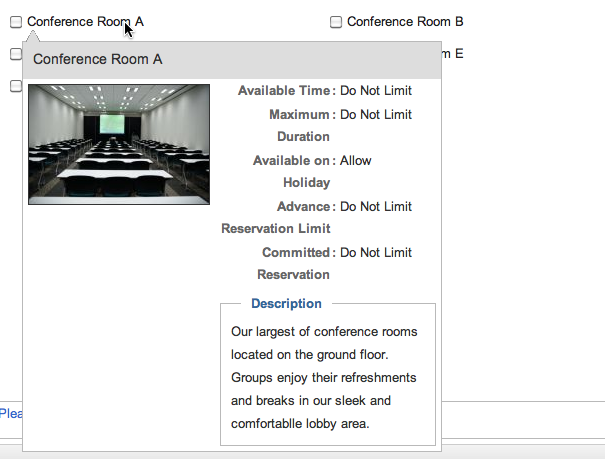Click the room description paragraph text
Screen dimensions: 605x459
tap(324, 378)
